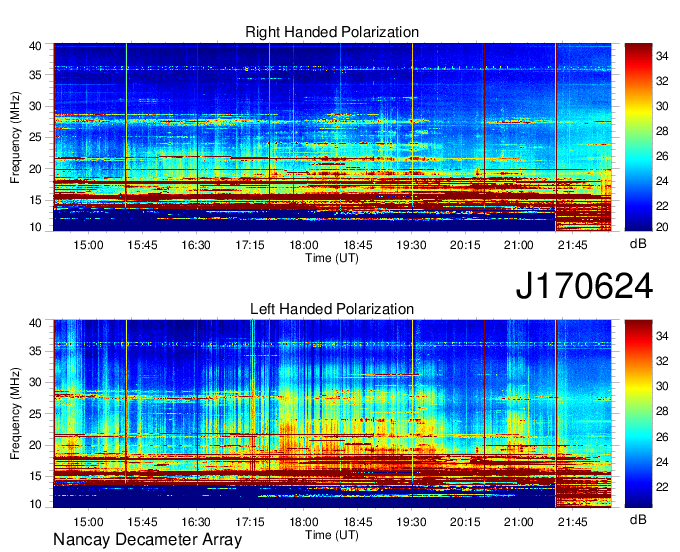Click the 15:45 time tick on the bottom plot
680x552 pixels.
point(142,522)
